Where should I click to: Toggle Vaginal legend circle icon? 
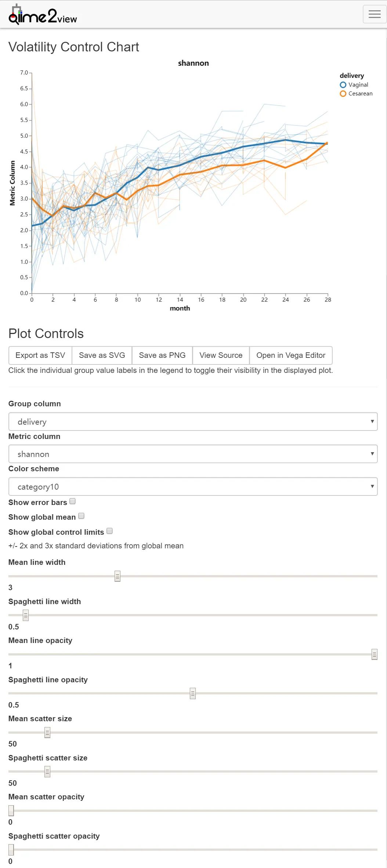(343, 85)
